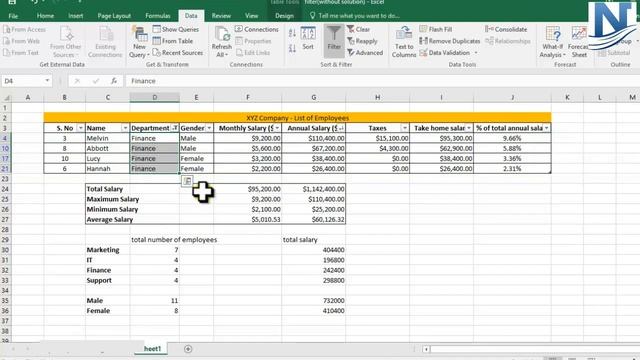Screen dimensions: 640x360
Task: Switch to the Home tab
Action: click(x=45, y=16)
